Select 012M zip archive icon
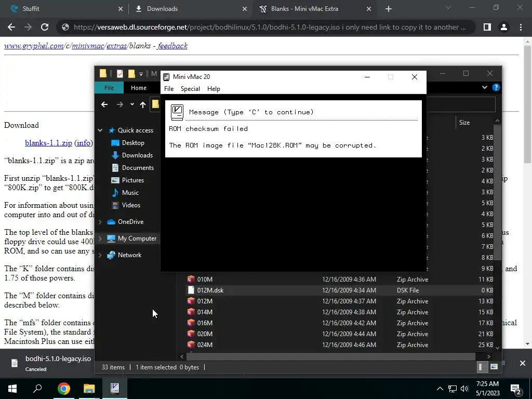Screen dimensions: 532x399 [191, 301]
